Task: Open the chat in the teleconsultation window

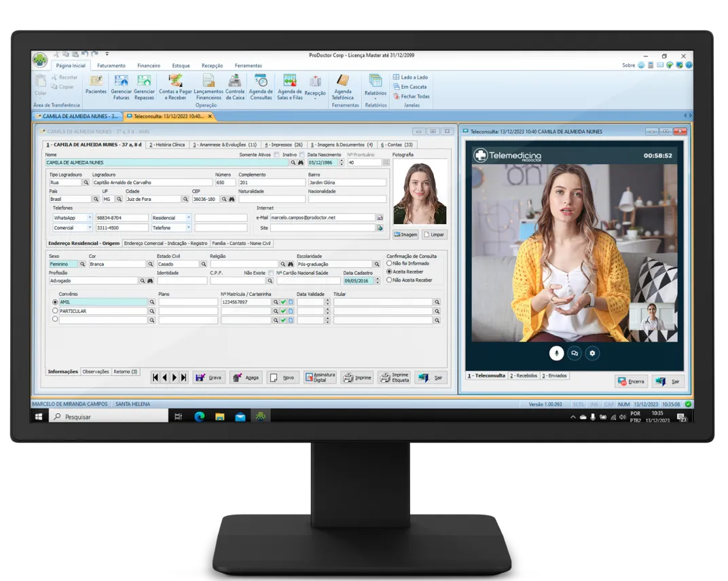Action: click(575, 353)
